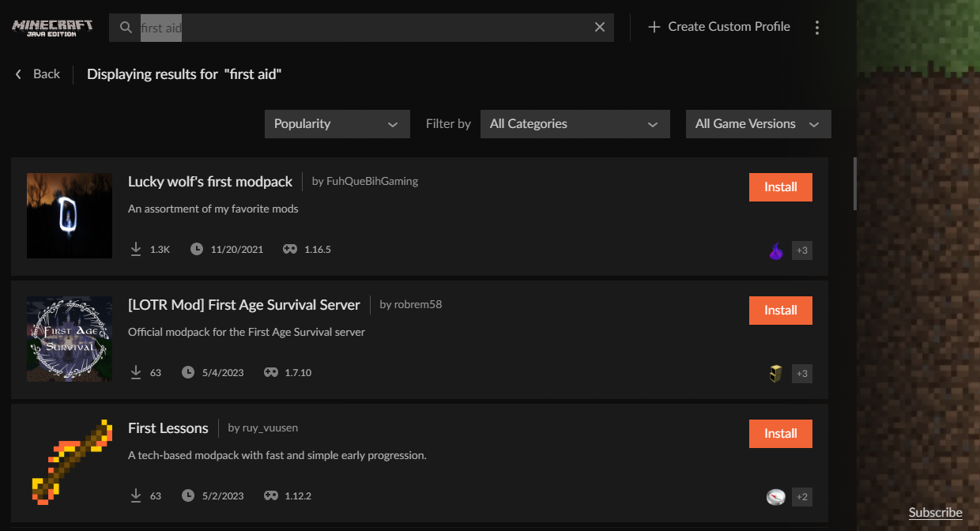
Task: Click the results list scrollbar
Action: tap(854, 183)
